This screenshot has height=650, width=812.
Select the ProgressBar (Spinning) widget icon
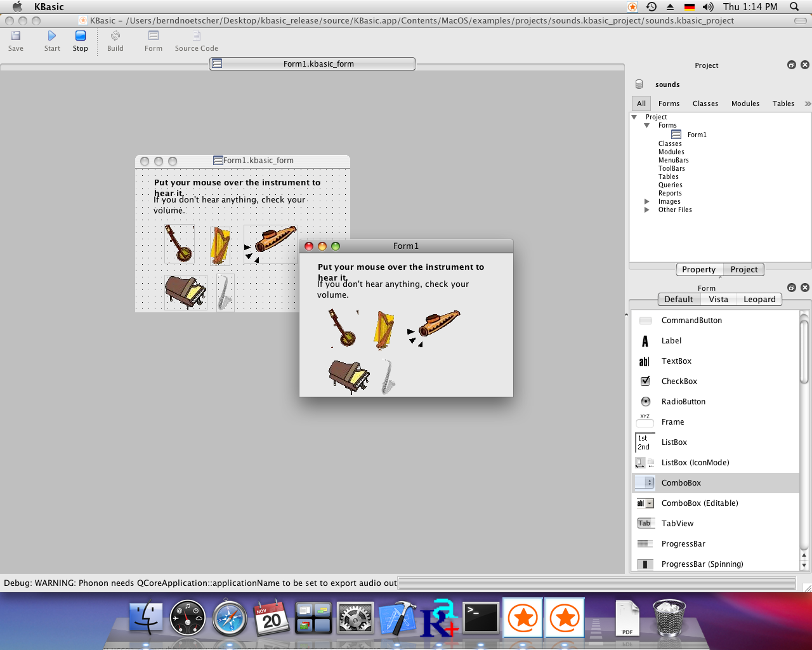(645, 564)
